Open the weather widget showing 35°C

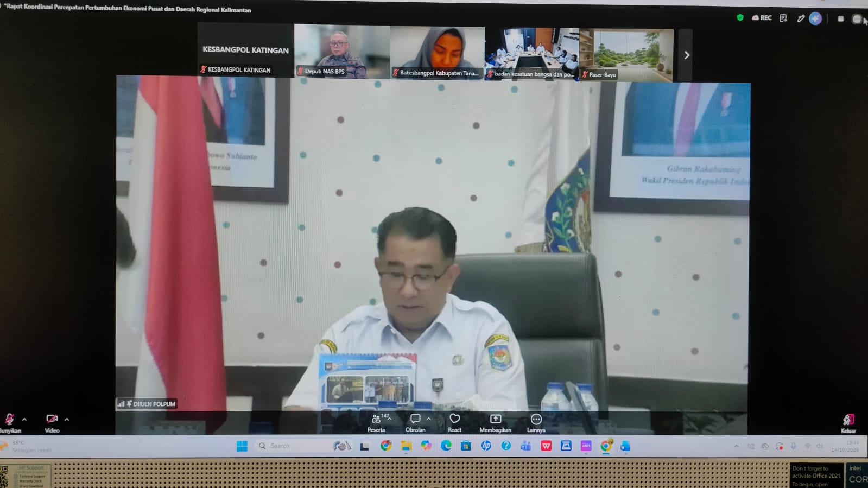26,446
